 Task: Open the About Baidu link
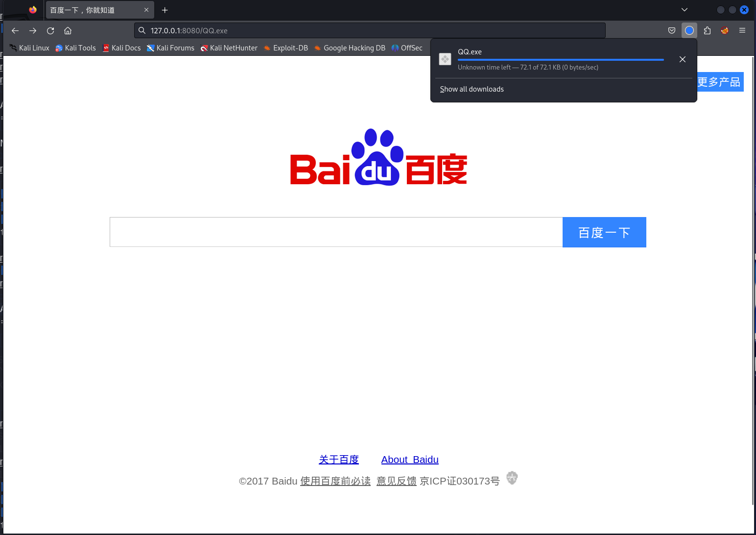pos(410,460)
